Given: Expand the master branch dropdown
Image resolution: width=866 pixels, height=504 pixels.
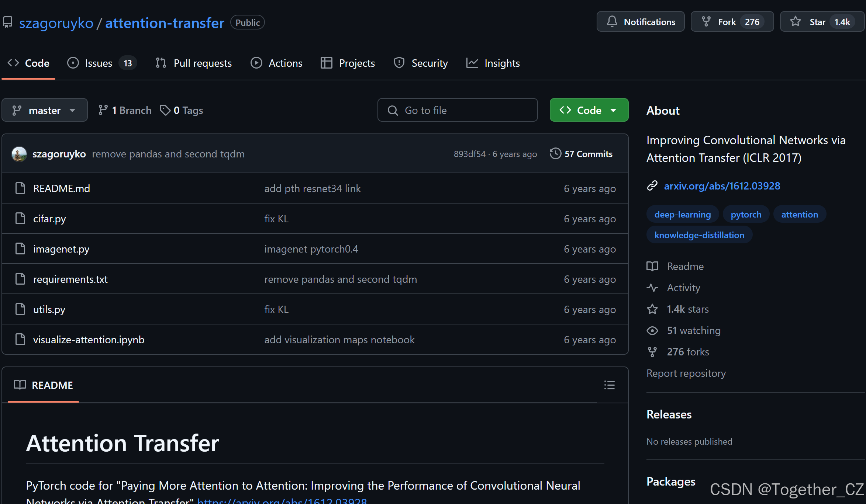Looking at the screenshot, I should point(45,110).
